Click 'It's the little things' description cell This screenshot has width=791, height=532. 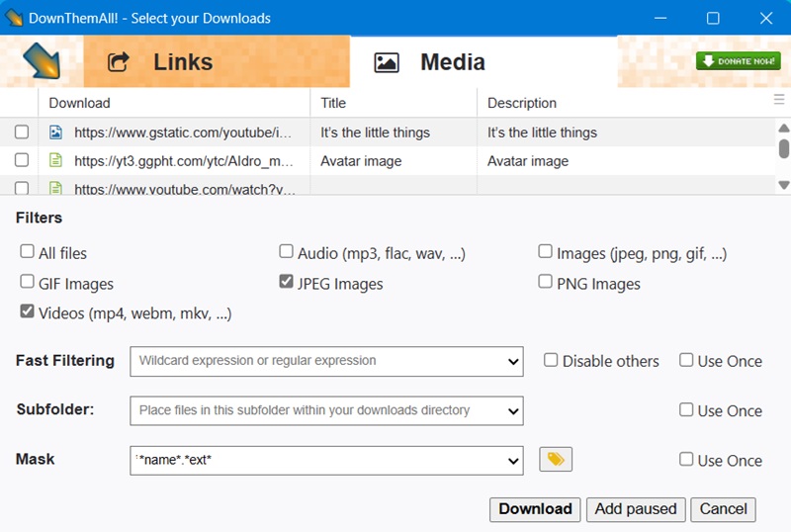[542, 133]
